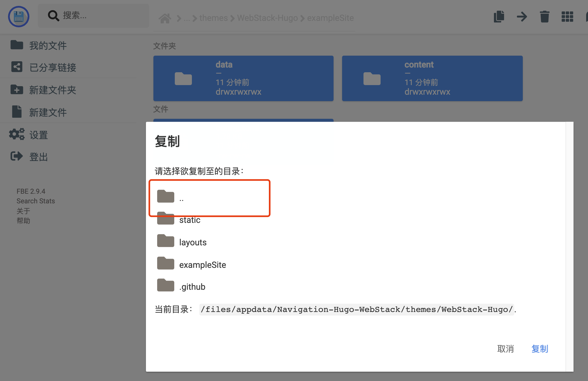Click inside the 搜索 search field
This screenshot has height=381, width=588.
tap(94, 16)
